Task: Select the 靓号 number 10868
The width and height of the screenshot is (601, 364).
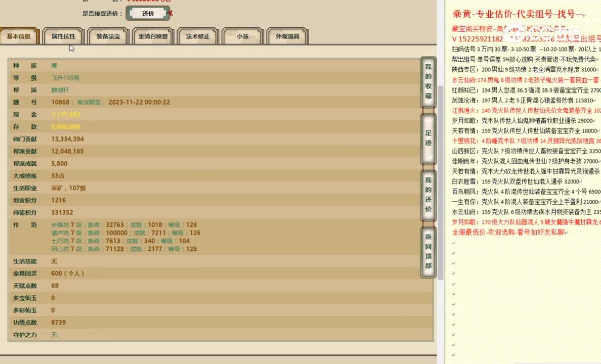Action: 60,102
